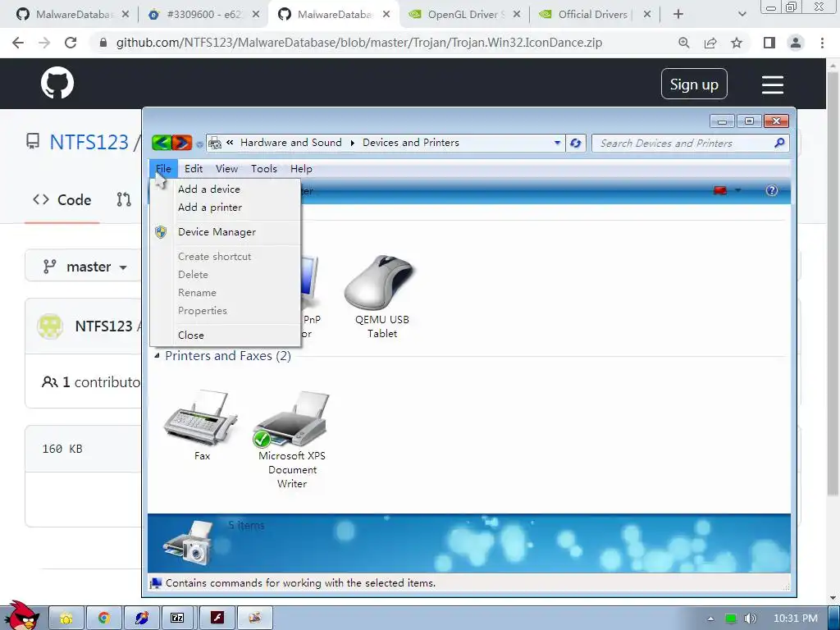Click the search magnifier in Devices and Printers

779,143
